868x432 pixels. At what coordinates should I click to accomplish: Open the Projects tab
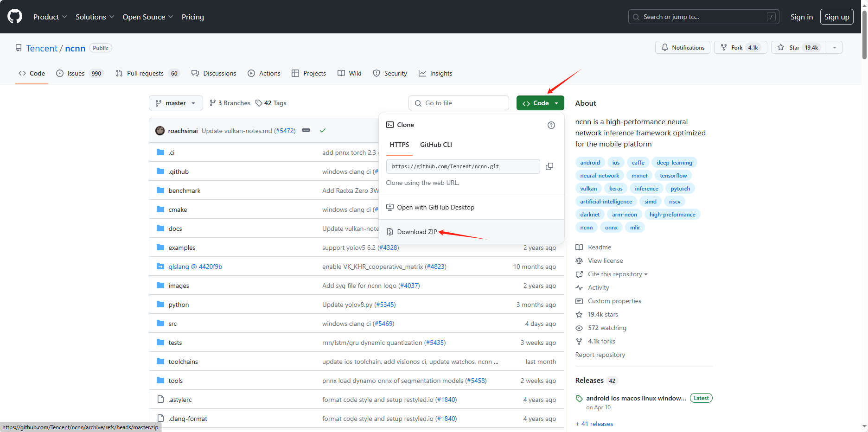(309, 73)
